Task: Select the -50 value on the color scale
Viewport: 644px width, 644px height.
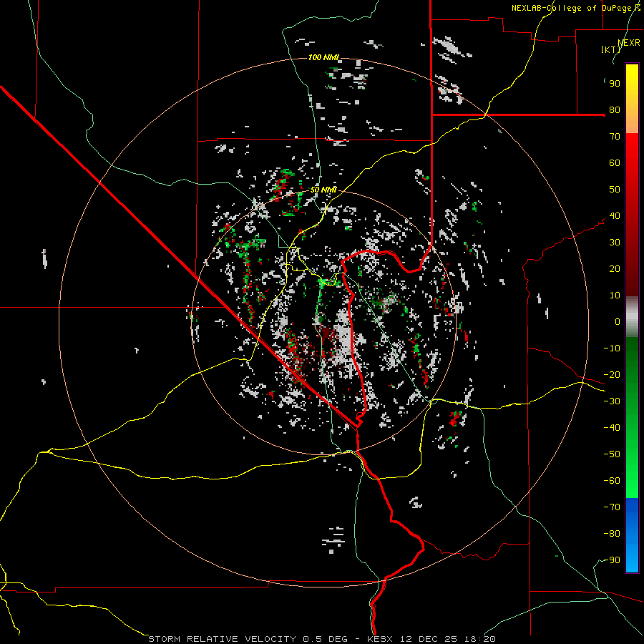Action: click(612, 454)
